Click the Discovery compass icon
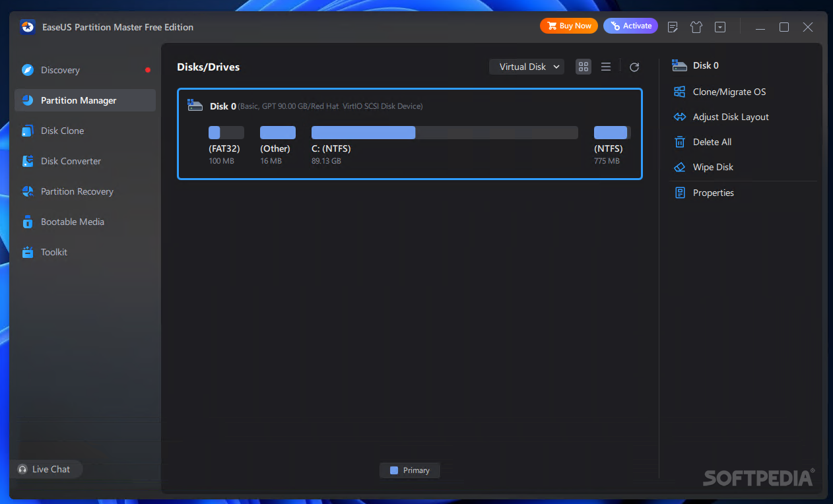 click(27, 70)
